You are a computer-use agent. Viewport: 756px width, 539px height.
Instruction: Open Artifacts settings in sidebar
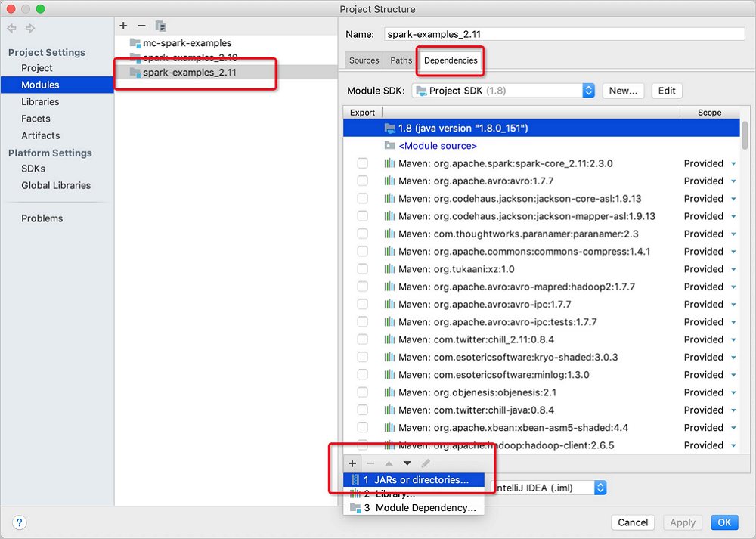pos(41,135)
